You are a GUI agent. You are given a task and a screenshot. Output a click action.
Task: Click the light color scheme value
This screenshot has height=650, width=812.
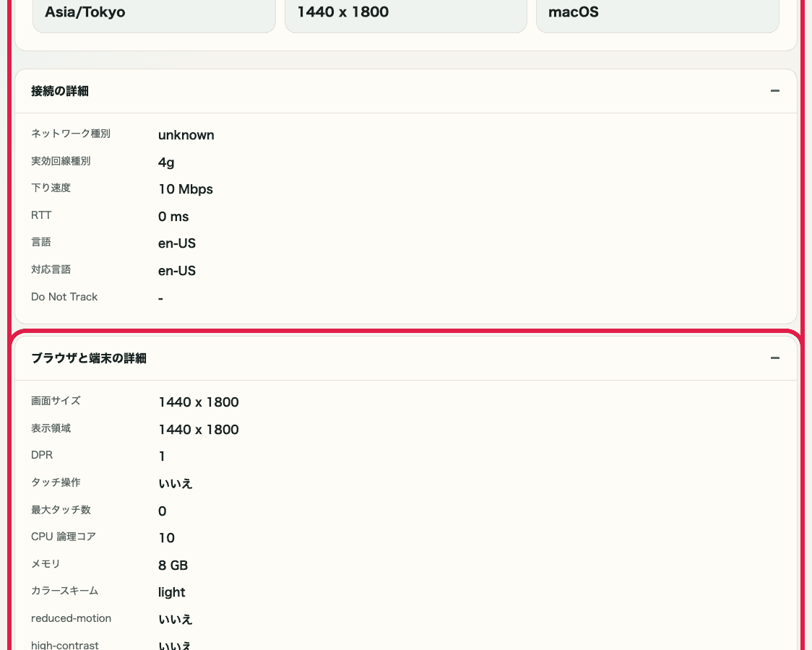pyautogui.click(x=171, y=592)
